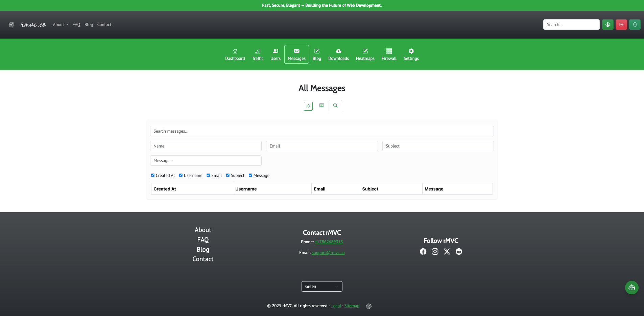Click the support@rmvc.co email link
Viewport: 644px width, 316px height.
[x=328, y=253]
